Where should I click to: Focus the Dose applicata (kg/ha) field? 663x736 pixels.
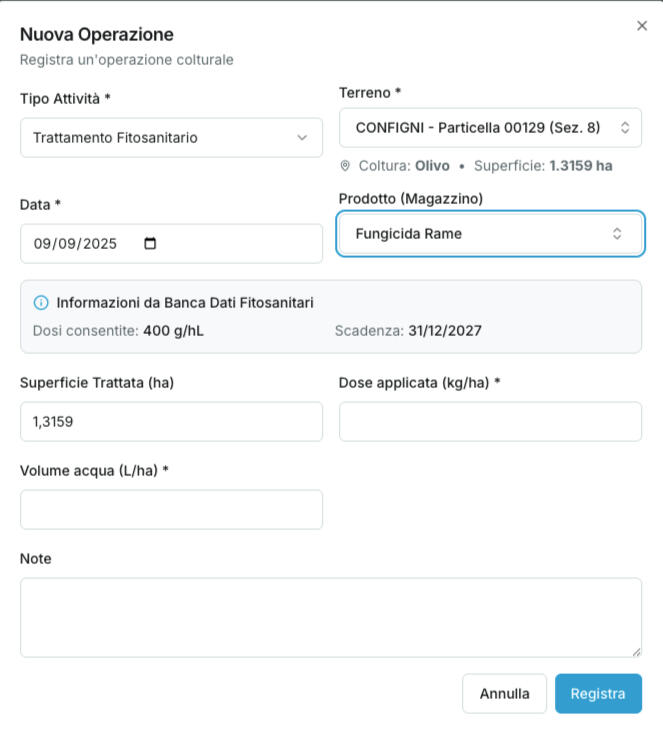pyautogui.click(x=490, y=421)
